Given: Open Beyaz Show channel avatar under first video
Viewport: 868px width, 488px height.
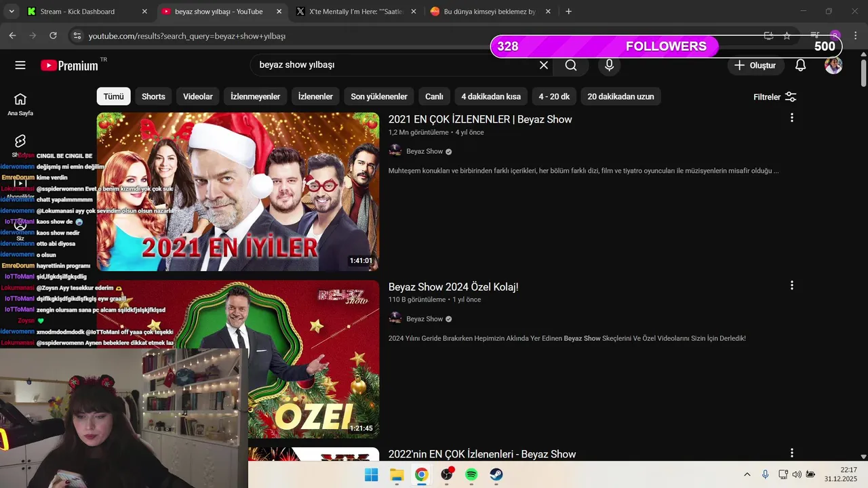Looking at the screenshot, I should (x=395, y=151).
